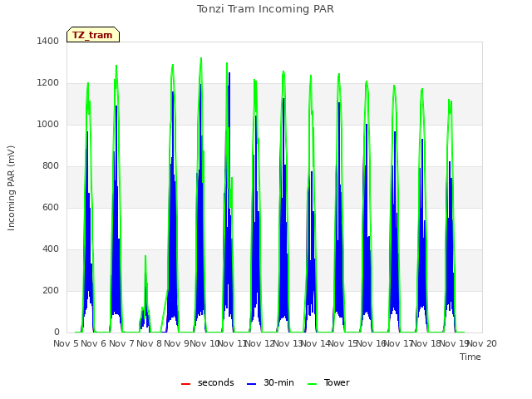Image resolution: width=532 pixels, height=399 pixels.
Task: Click the 1400 y-axis tick label
Action: [x=48, y=41]
